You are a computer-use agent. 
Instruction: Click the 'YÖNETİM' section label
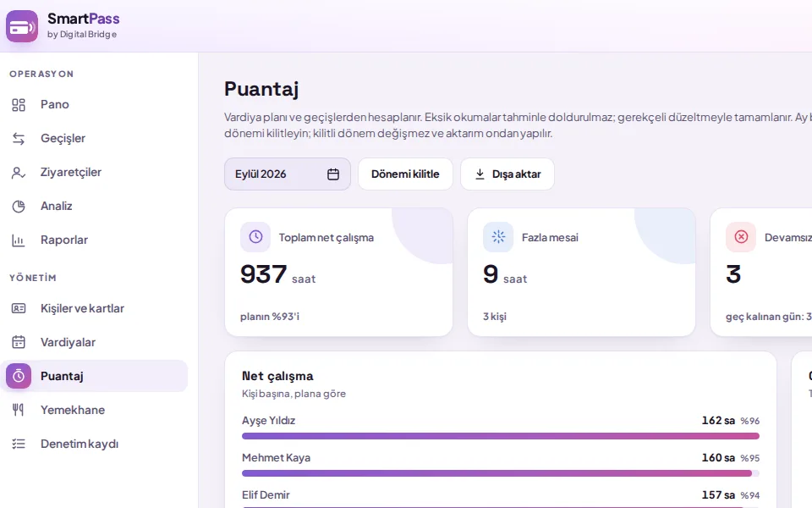pos(33,278)
